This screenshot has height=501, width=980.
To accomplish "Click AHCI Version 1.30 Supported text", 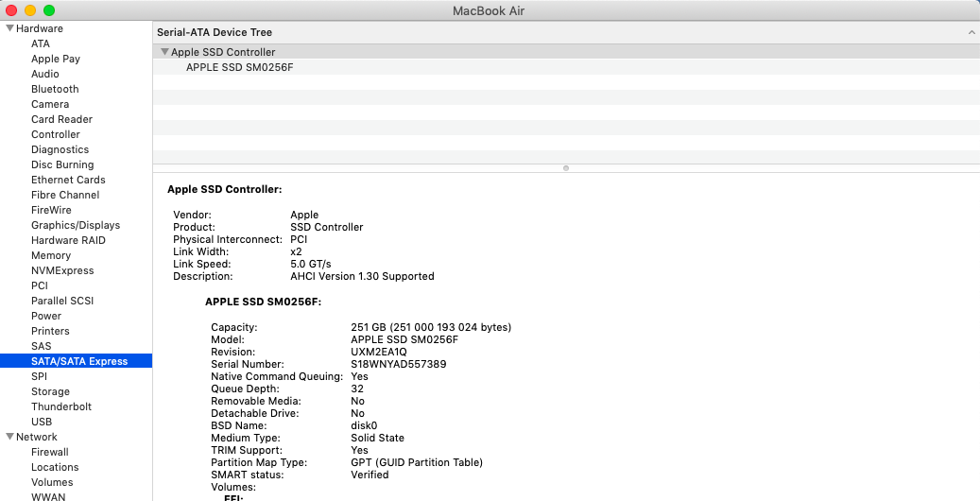I will click(x=362, y=276).
